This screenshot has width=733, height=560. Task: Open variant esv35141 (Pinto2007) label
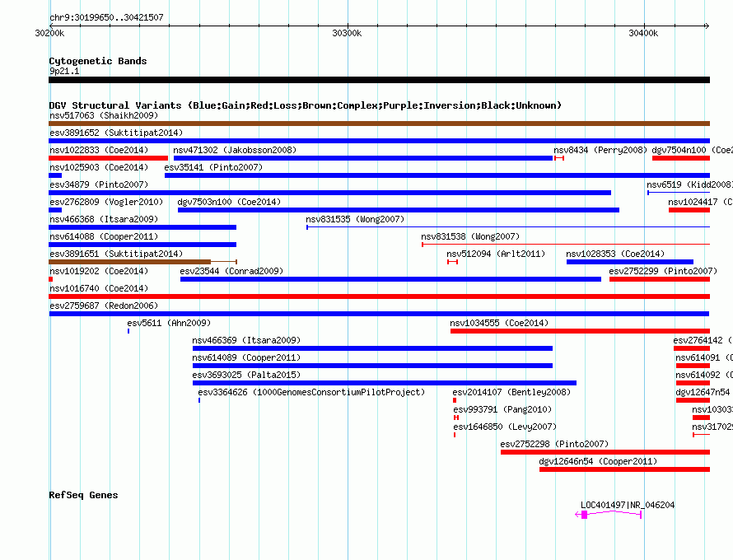point(213,167)
